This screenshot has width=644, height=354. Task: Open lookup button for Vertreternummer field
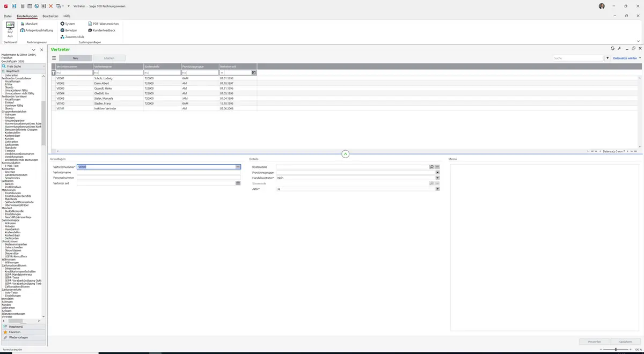[238, 167]
